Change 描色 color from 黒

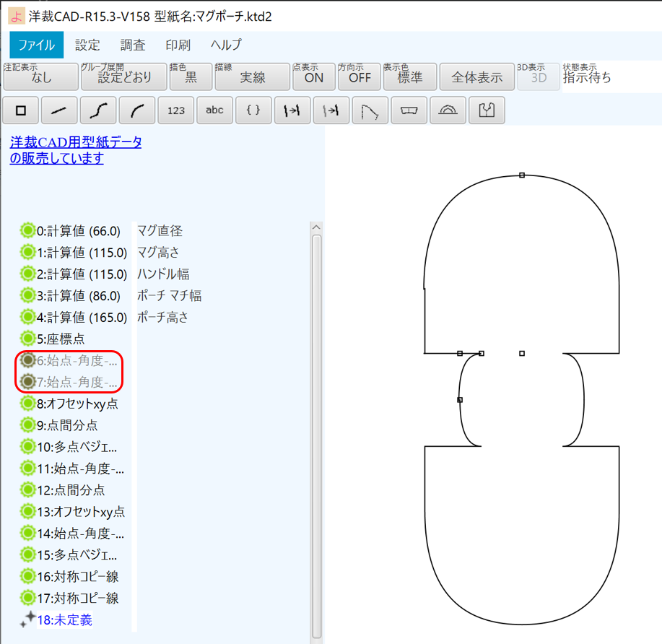click(191, 76)
